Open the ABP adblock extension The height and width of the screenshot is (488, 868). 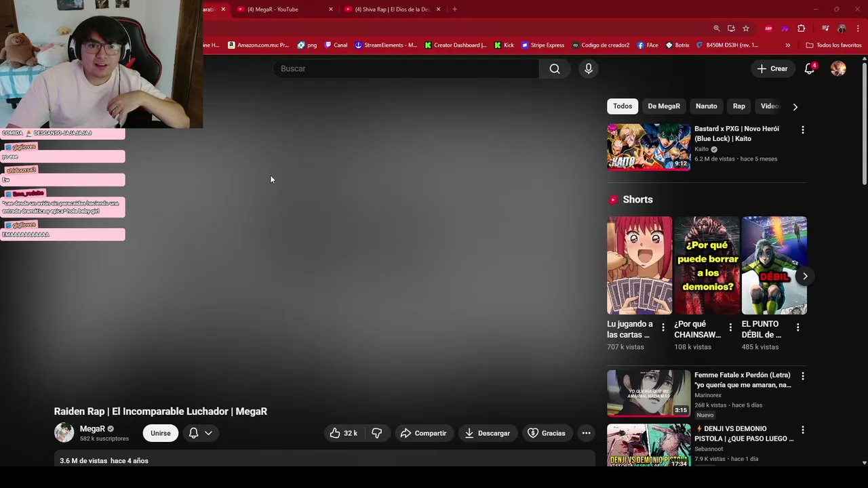[768, 28]
